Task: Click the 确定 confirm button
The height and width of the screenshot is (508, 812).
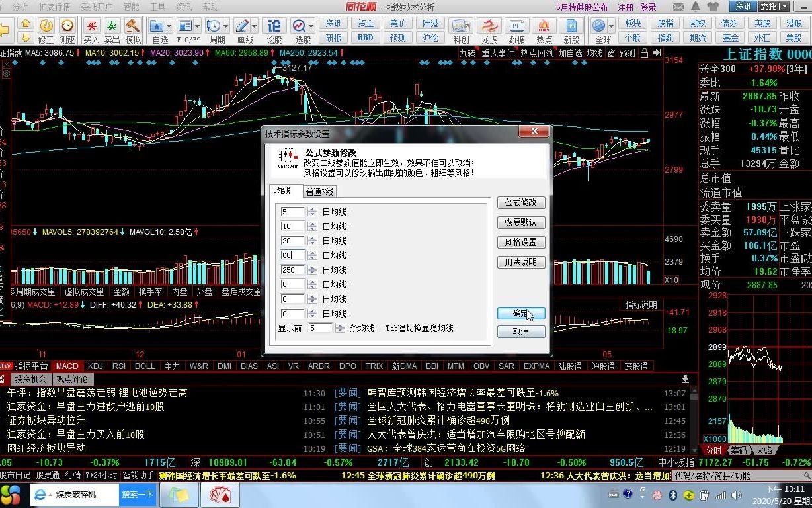Action: pos(520,314)
